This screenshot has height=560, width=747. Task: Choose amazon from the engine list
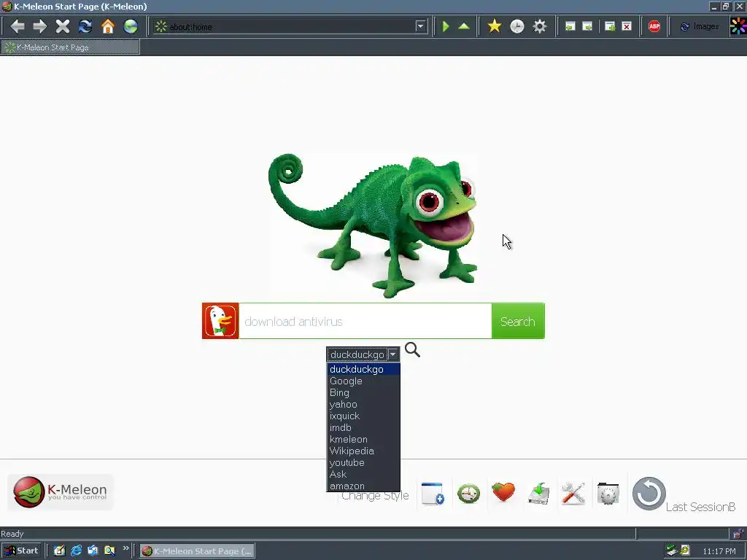click(363, 486)
